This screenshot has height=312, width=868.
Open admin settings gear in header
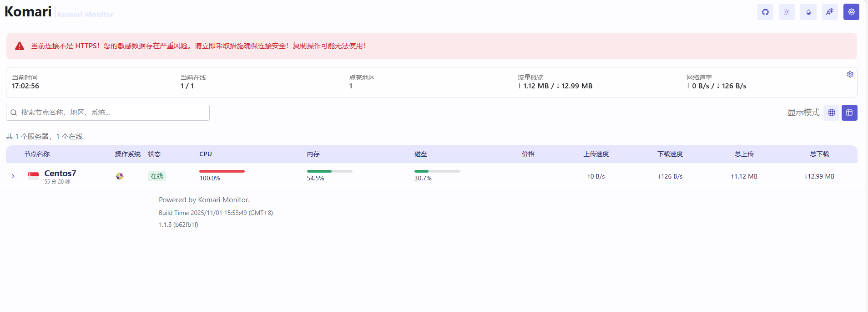pyautogui.click(x=851, y=12)
